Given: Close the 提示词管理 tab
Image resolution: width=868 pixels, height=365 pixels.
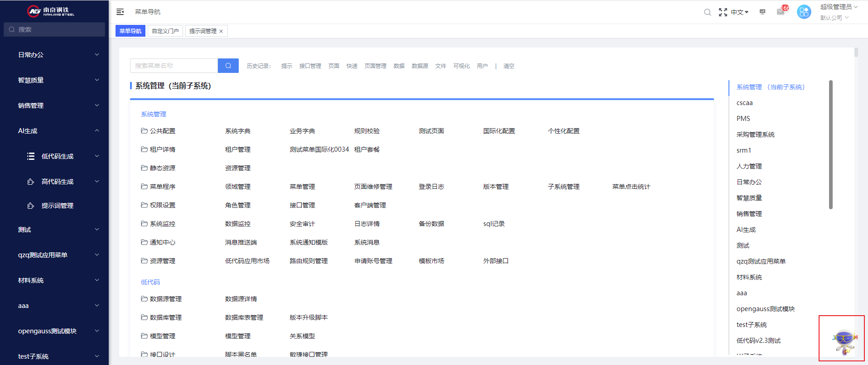Looking at the screenshot, I should point(221,31).
